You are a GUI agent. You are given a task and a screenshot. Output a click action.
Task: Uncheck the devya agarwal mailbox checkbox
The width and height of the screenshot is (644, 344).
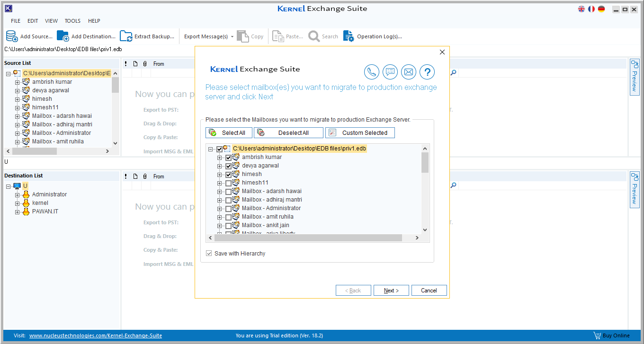(x=229, y=166)
